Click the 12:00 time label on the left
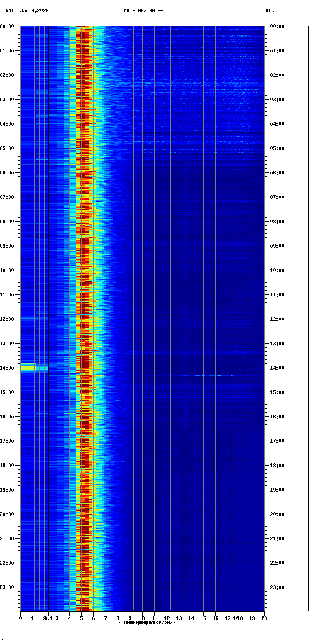 click(x=7, y=319)
